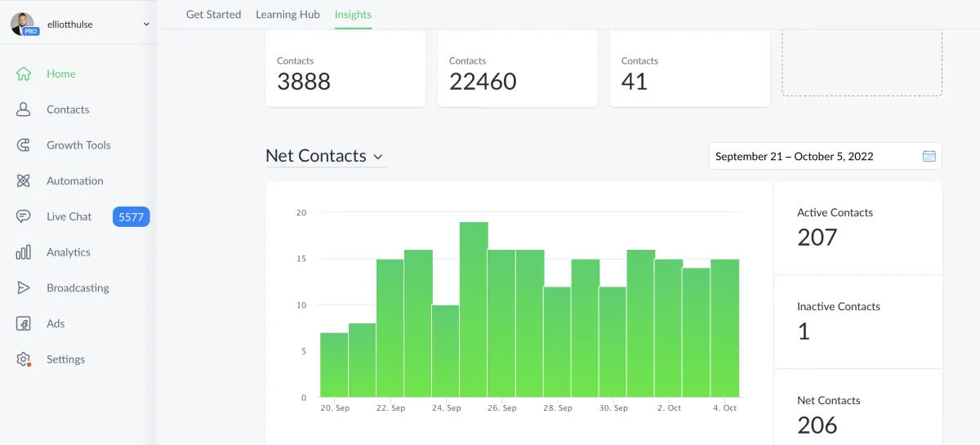Click the tallest chart bar at 19
The width and height of the screenshot is (980, 445).
tap(474, 309)
